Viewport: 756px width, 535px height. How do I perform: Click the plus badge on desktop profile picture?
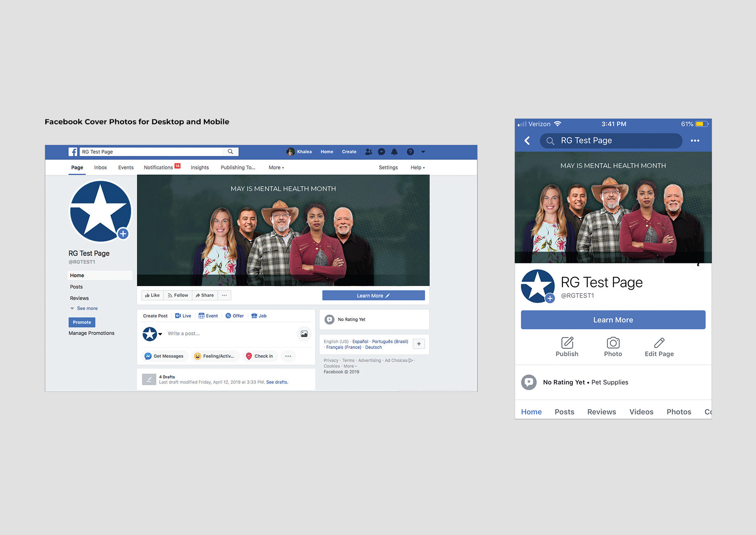point(123,234)
